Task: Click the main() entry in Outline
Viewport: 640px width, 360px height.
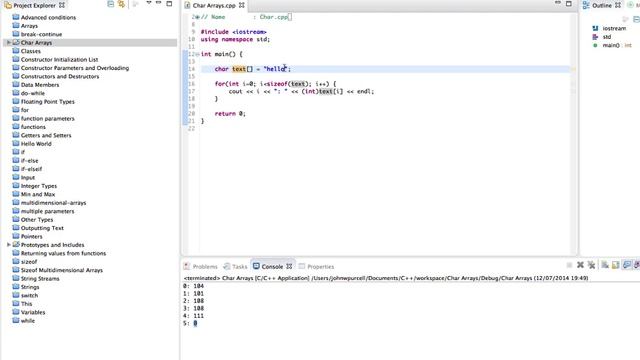Action: [x=617, y=45]
